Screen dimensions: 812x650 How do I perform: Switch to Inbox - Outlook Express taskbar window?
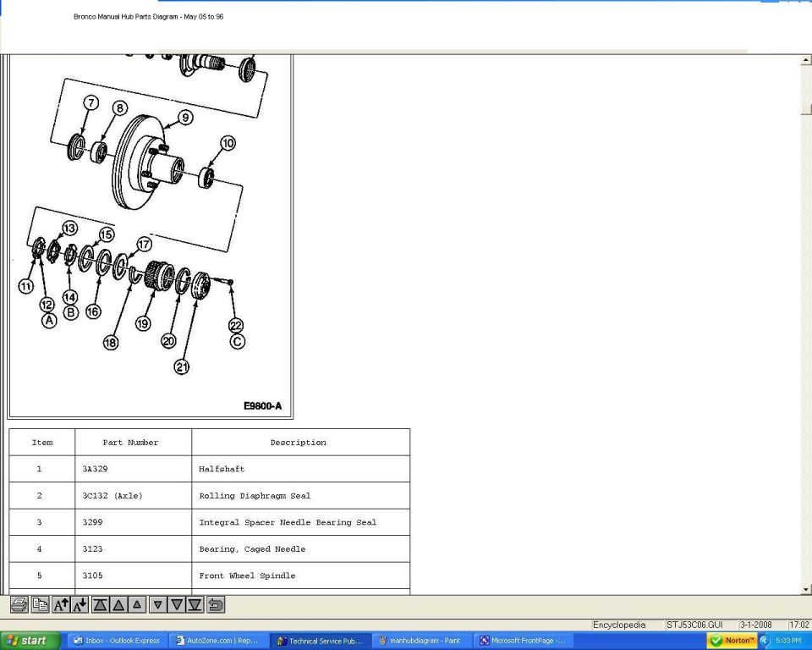(x=117, y=642)
